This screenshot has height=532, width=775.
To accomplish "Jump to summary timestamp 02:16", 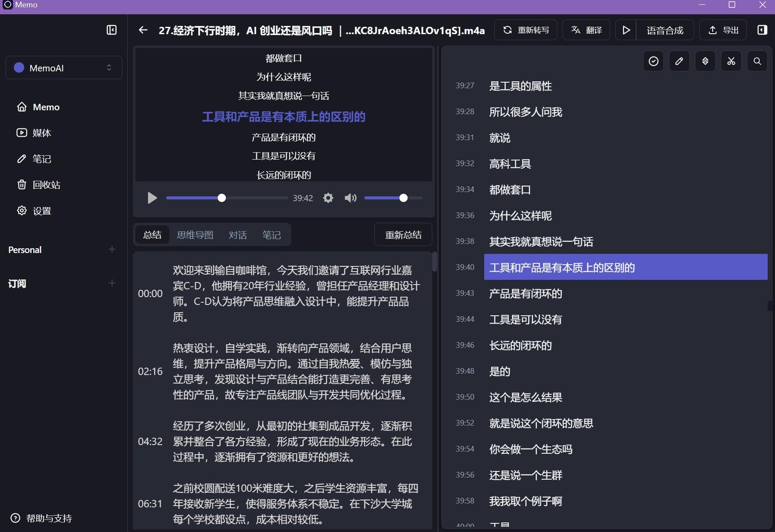I will (x=150, y=372).
